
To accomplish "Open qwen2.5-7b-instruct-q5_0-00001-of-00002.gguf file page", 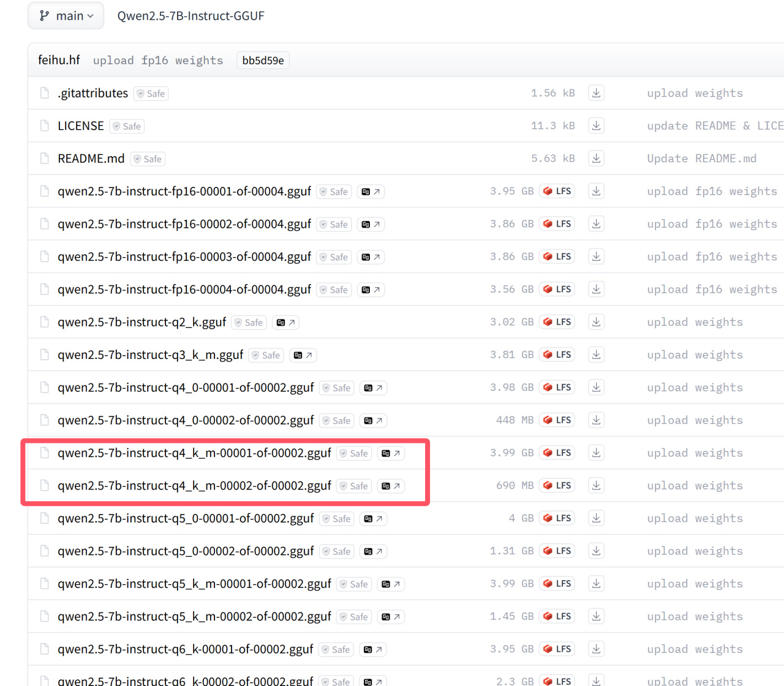I will click(186, 519).
